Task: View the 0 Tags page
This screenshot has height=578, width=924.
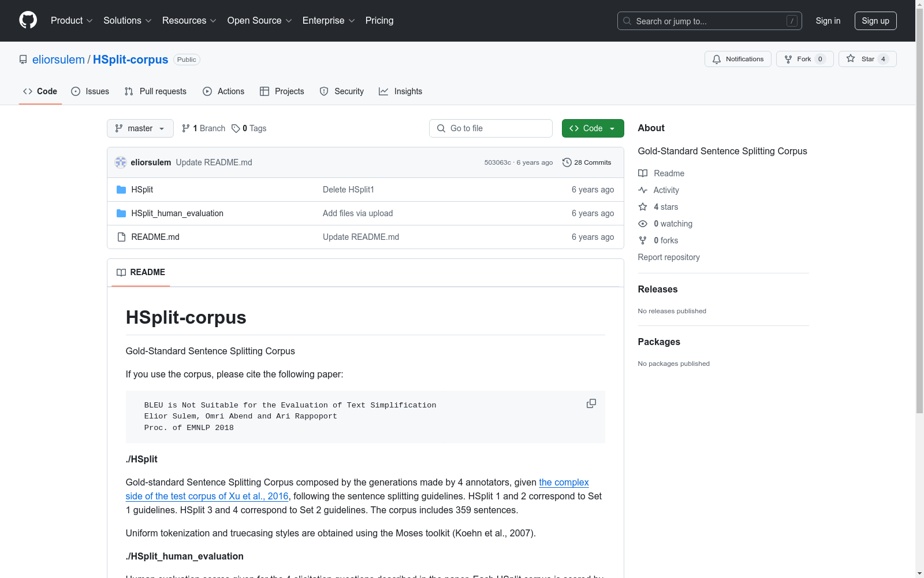Action: click(x=249, y=128)
